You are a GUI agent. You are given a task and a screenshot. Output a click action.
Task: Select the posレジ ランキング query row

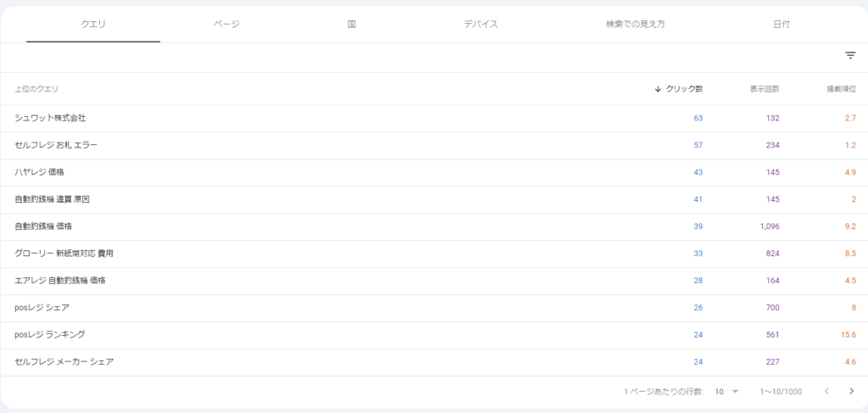coord(50,335)
